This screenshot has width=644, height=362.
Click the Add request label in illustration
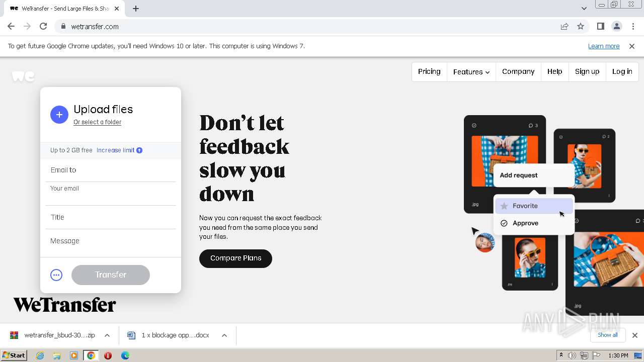point(519,175)
